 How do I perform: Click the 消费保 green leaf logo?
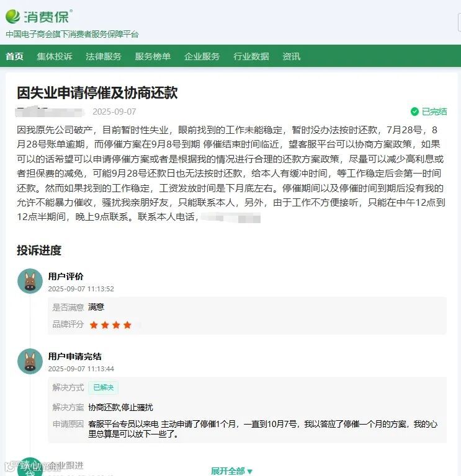13,16
